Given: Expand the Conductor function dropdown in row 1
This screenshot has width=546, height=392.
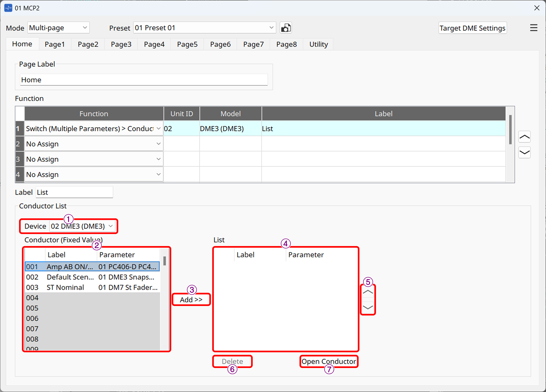Looking at the screenshot, I should pos(158,129).
